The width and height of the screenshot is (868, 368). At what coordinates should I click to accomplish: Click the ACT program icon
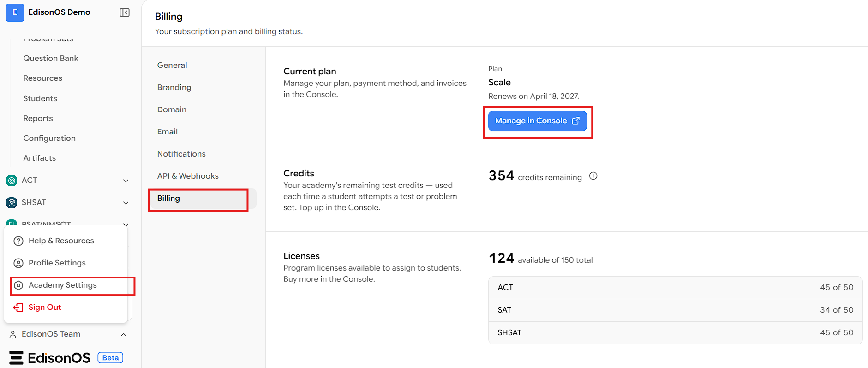click(x=12, y=181)
